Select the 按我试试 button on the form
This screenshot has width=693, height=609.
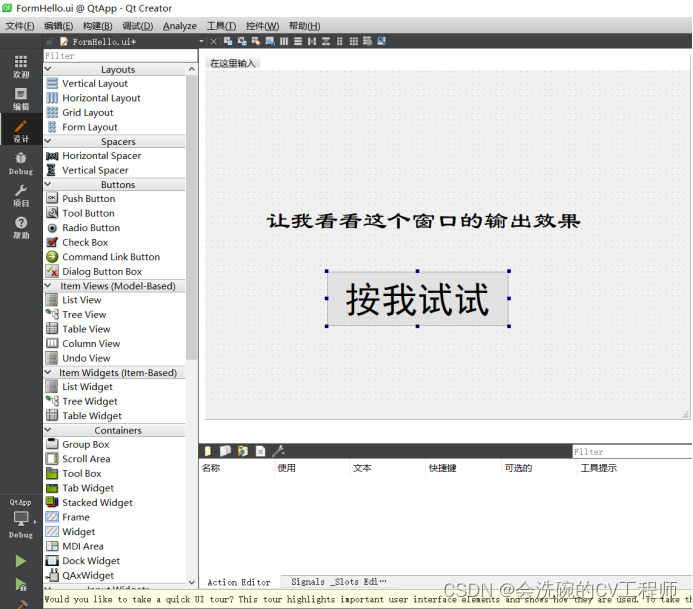(x=418, y=299)
